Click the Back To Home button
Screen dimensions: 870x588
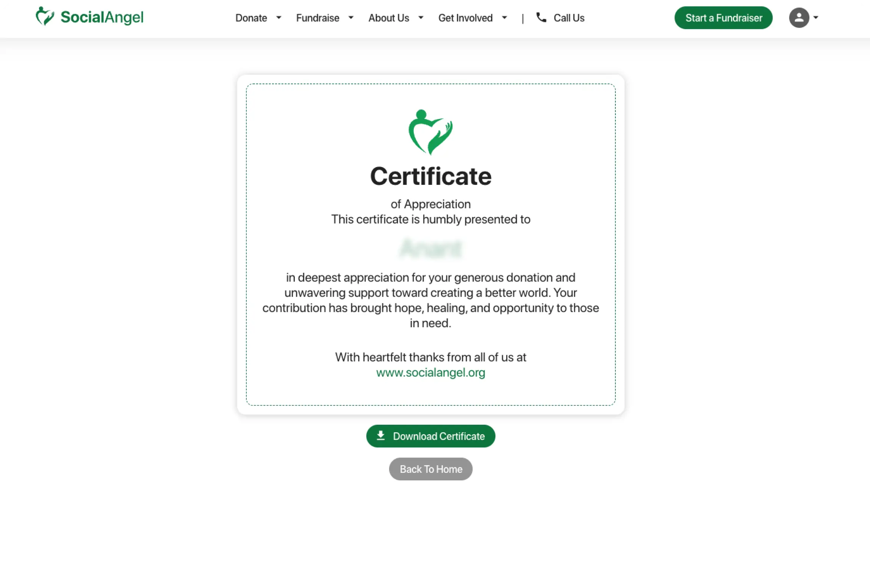pos(430,469)
